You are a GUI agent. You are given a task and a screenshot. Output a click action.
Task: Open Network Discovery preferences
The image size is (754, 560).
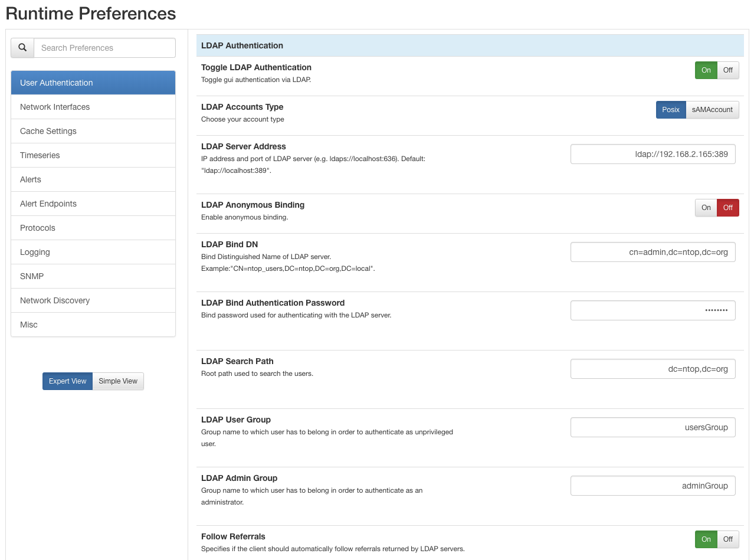[93, 300]
